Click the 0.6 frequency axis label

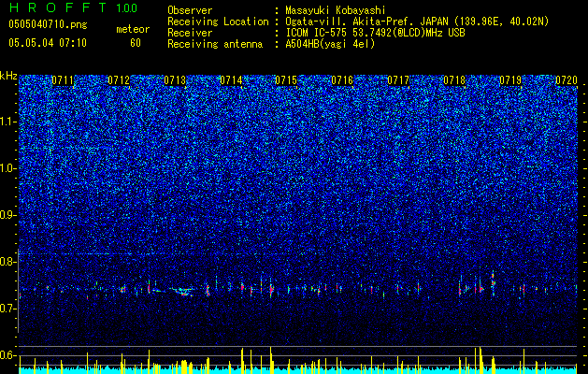[x=8, y=355]
